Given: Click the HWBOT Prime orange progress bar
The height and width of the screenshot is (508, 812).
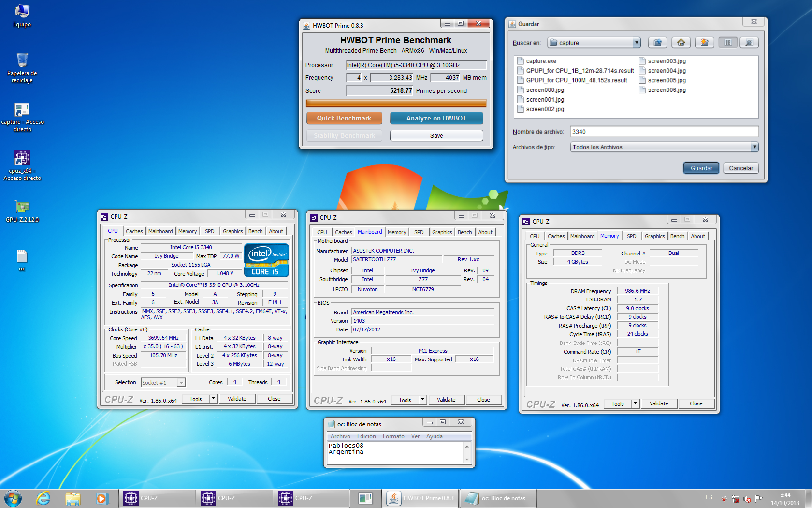Looking at the screenshot, I should pyautogui.click(x=396, y=103).
